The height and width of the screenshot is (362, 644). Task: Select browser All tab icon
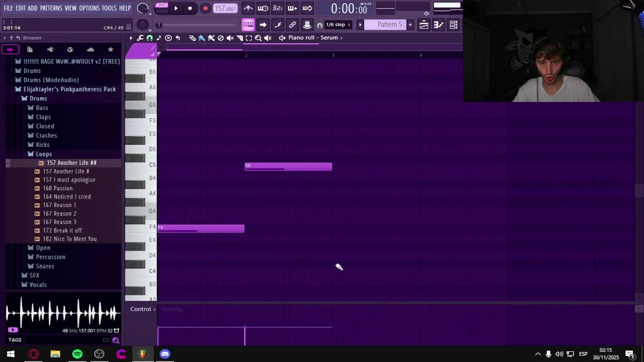[10, 49]
